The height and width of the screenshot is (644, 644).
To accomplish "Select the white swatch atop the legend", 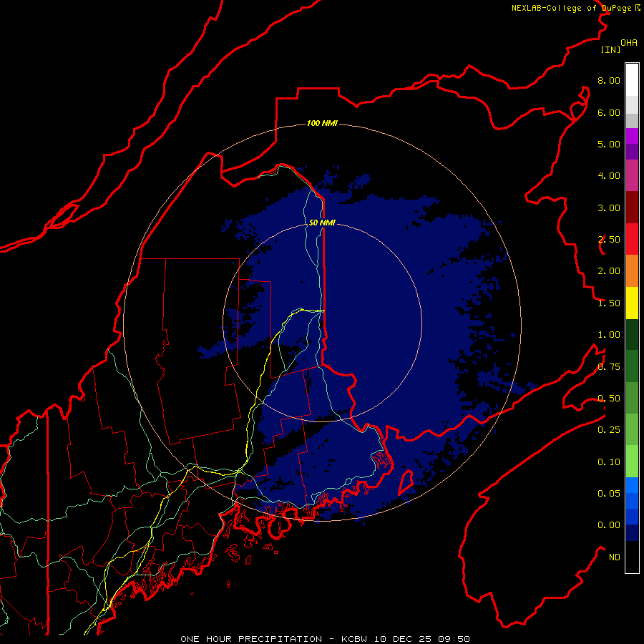I will pos(632,80).
